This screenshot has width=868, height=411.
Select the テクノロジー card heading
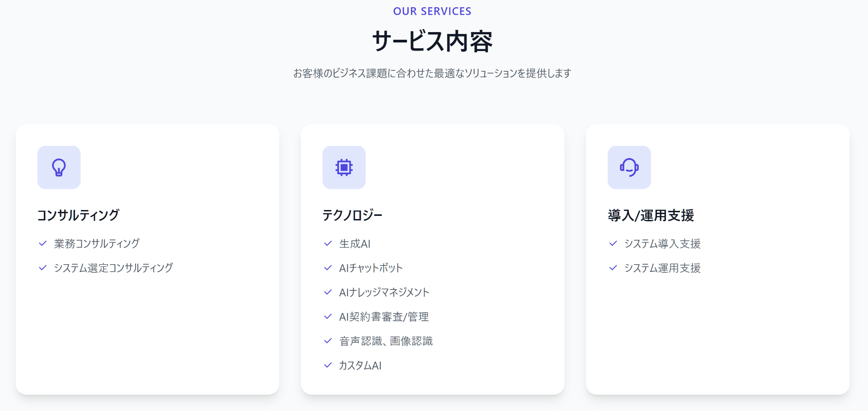point(352,215)
